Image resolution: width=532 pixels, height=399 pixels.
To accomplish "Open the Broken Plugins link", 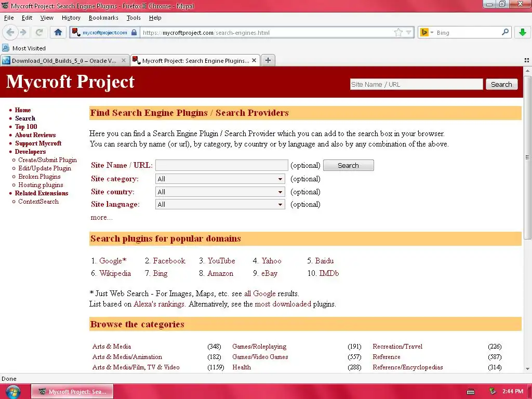I will tap(39, 177).
